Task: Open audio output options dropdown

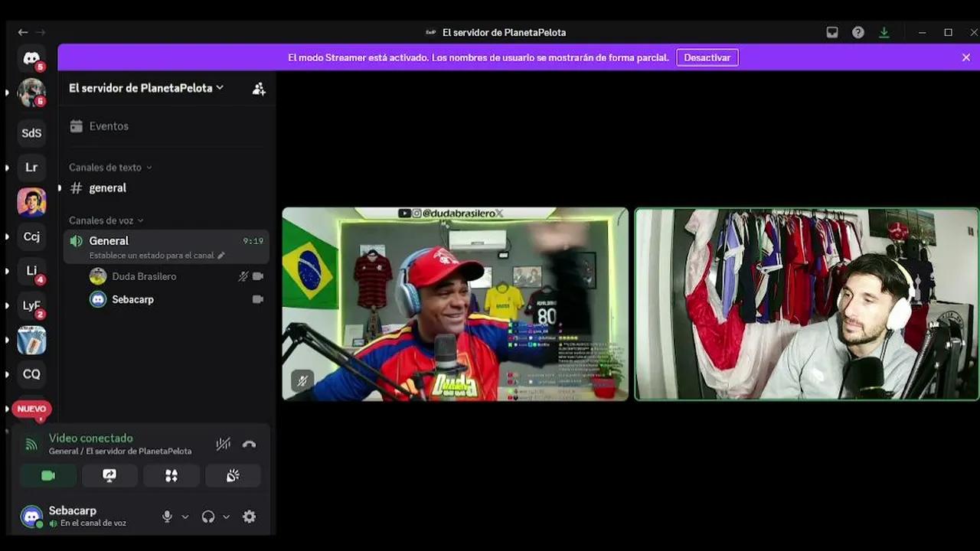Action: pyautogui.click(x=226, y=517)
